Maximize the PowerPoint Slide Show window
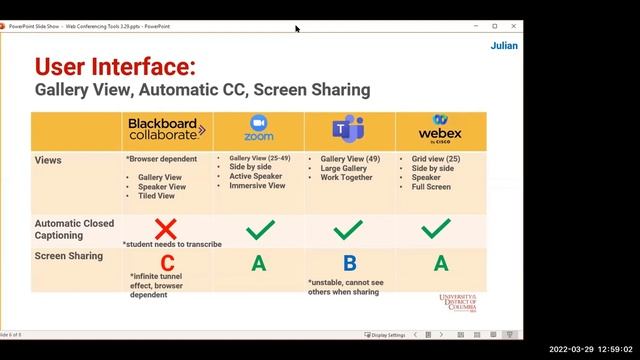640x360 pixels. point(495,26)
